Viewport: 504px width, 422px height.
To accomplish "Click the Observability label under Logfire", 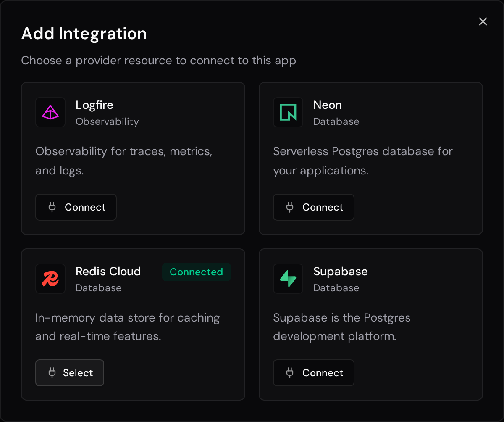I will [x=107, y=121].
